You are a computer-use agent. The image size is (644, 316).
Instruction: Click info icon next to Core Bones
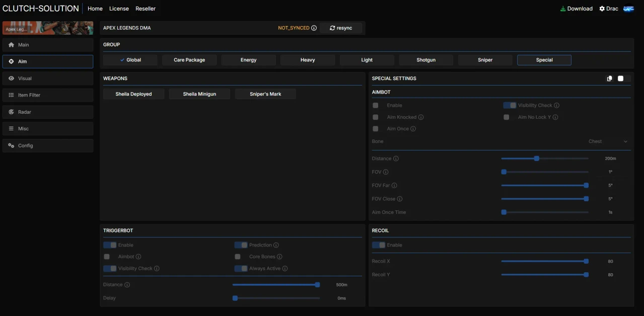pos(279,257)
